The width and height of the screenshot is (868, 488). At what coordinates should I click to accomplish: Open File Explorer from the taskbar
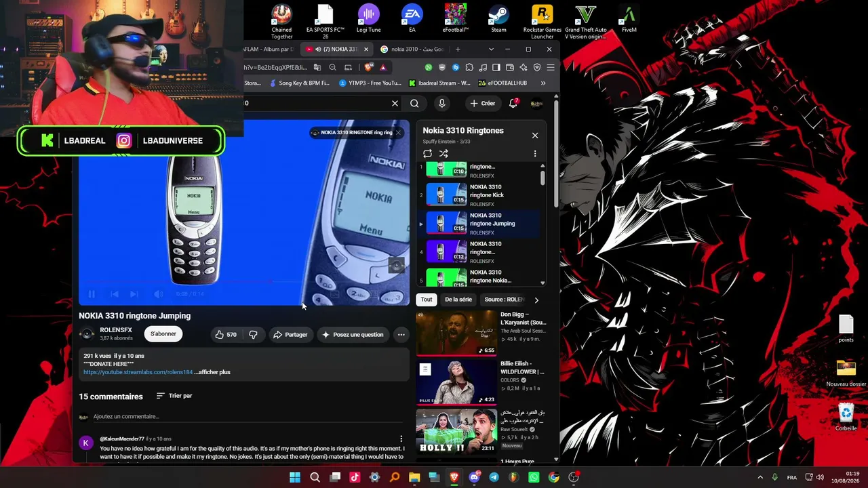click(x=414, y=477)
